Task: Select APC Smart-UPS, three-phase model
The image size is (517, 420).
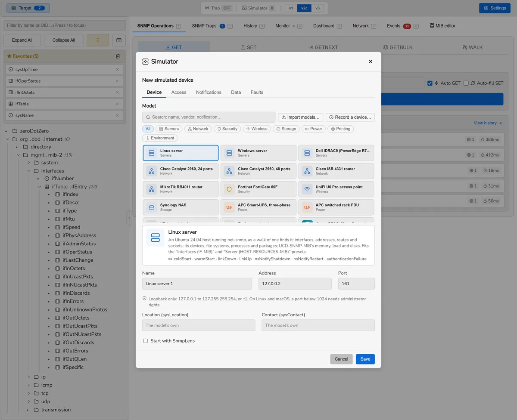Action: click(258, 207)
